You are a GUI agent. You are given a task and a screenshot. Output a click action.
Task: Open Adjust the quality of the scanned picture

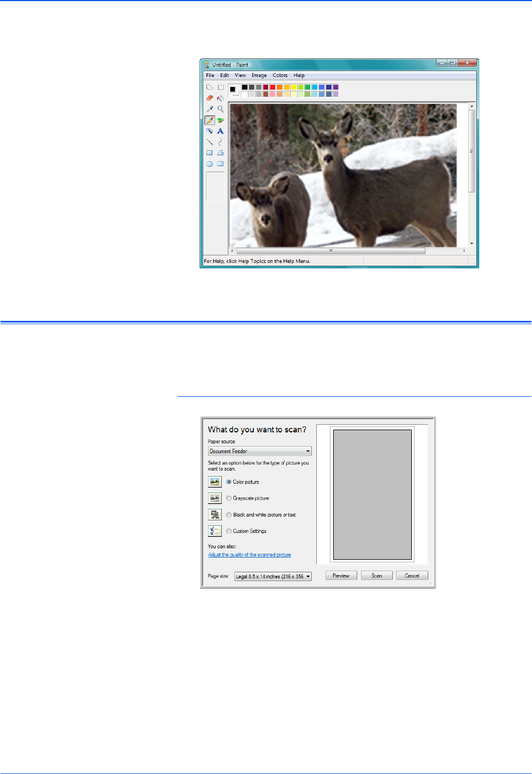coord(250,555)
